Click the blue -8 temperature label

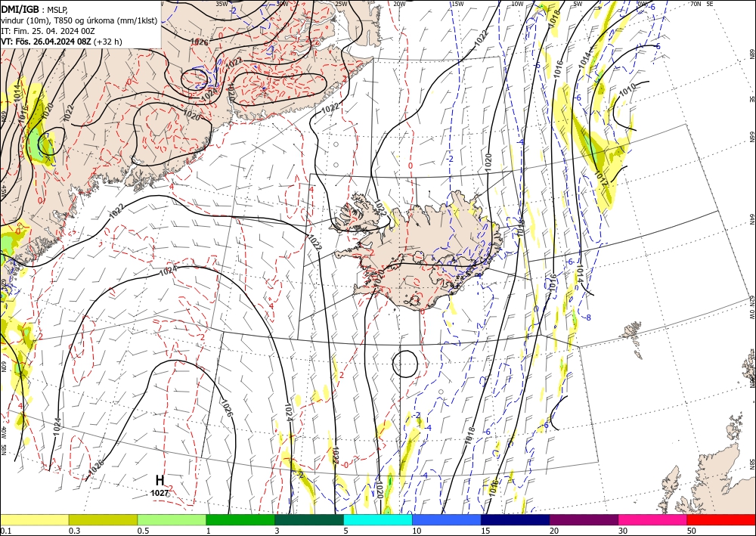(587, 318)
